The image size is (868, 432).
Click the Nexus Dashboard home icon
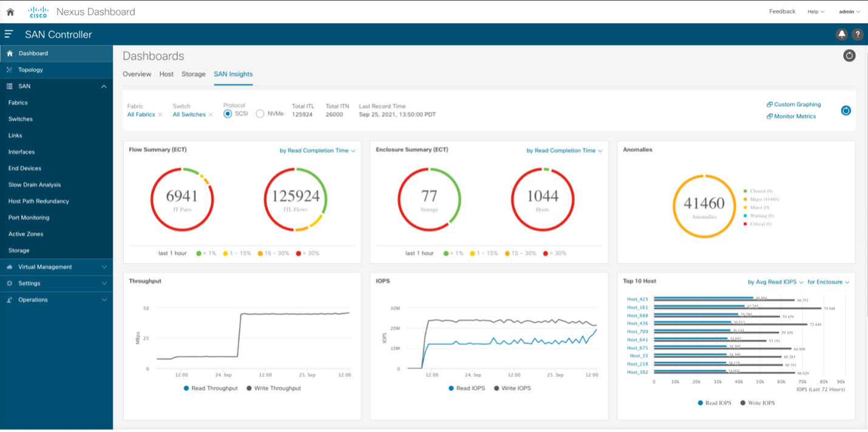(x=10, y=12)
